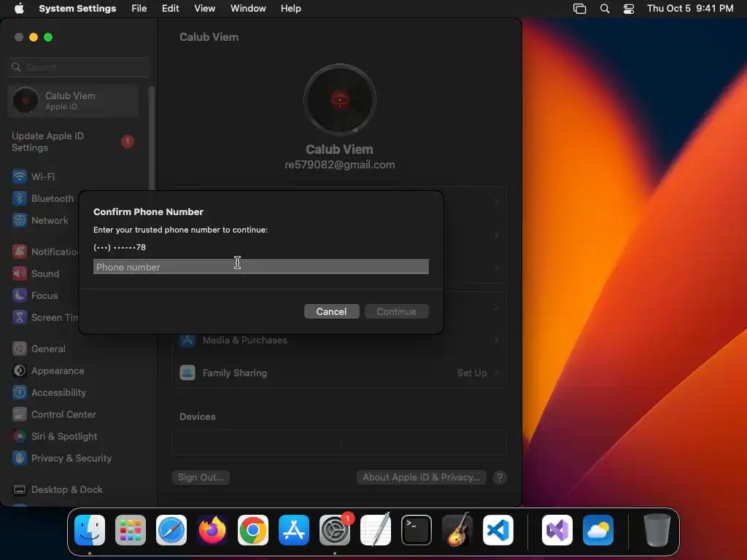Click the help question mark button
Screen dimensions: 747x560
[500, 477]
